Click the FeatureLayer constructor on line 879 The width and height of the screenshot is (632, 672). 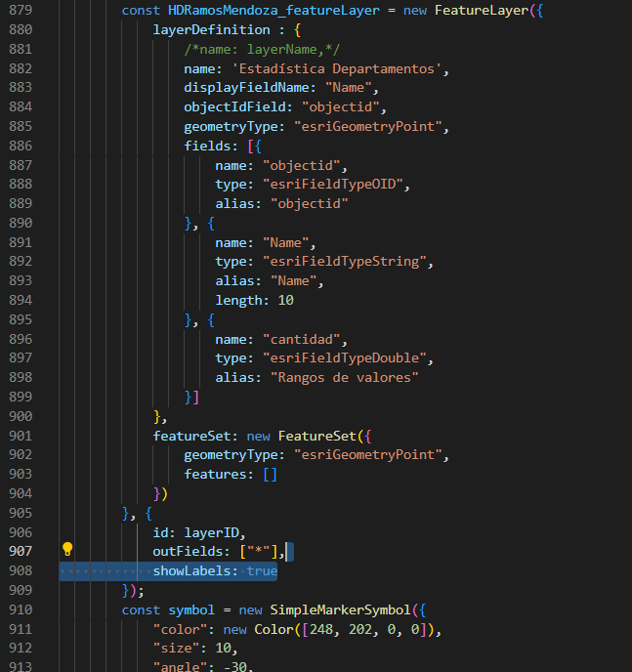[x=482, y=11]
